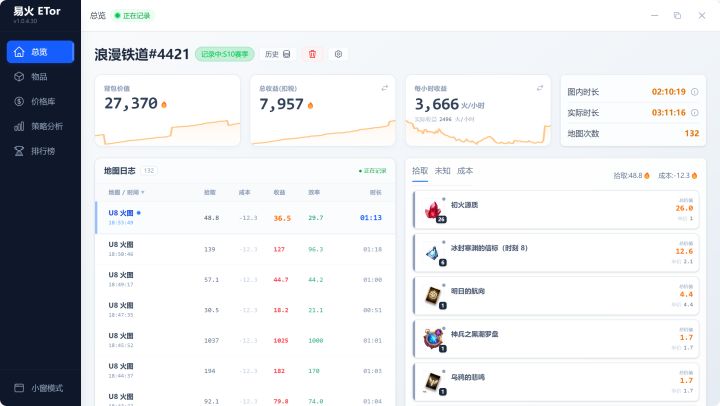The height and width of the screenshot is (406, 720).
Task: Toggle the swap icon on 每小时收益 card
Action: pyautogui.click(x=540, y=88)
